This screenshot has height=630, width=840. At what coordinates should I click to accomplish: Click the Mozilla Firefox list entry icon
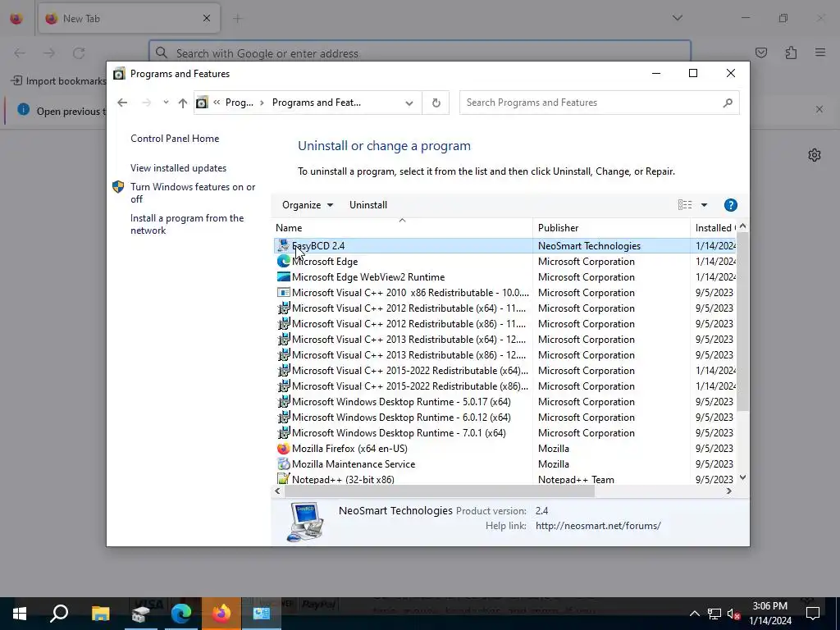(x=283, y=449)
